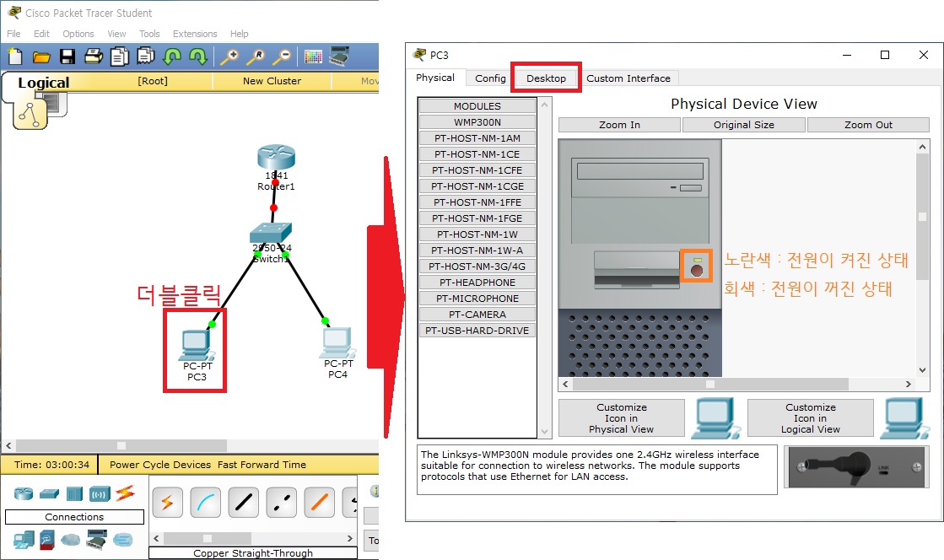944x560 pixels.
Task: Choose the Custom Made Devices category
Action: (97, 539)
